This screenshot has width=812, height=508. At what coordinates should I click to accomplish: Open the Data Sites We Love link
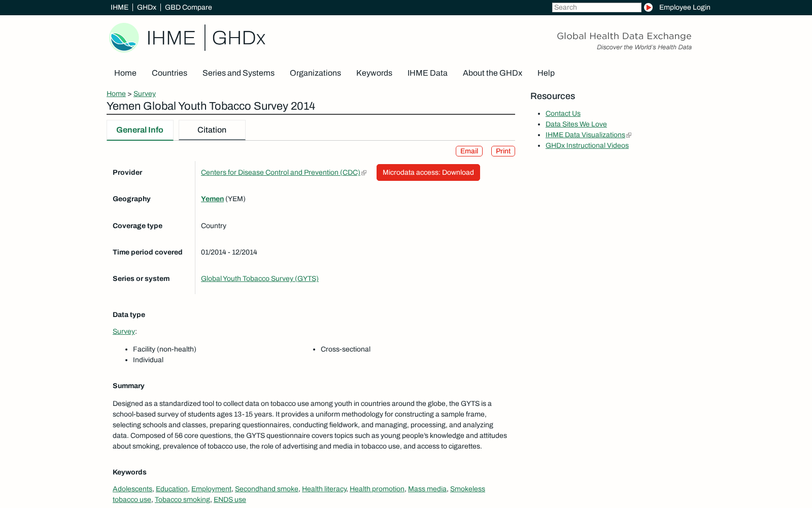[576, 124]
